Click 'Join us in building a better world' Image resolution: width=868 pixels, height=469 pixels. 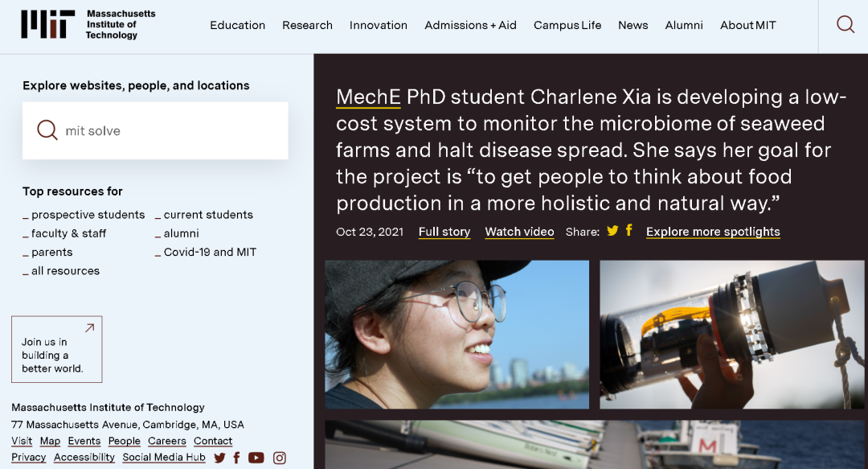coord(56,349)
